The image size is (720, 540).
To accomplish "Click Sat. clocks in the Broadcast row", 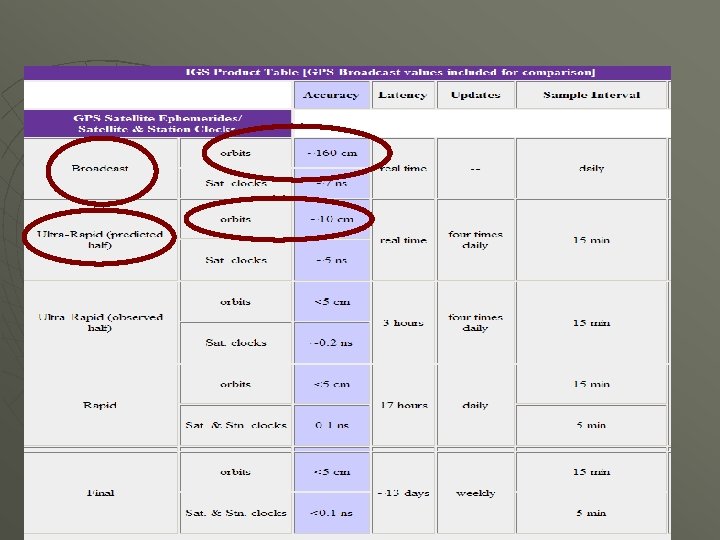I will click(236, 183).
